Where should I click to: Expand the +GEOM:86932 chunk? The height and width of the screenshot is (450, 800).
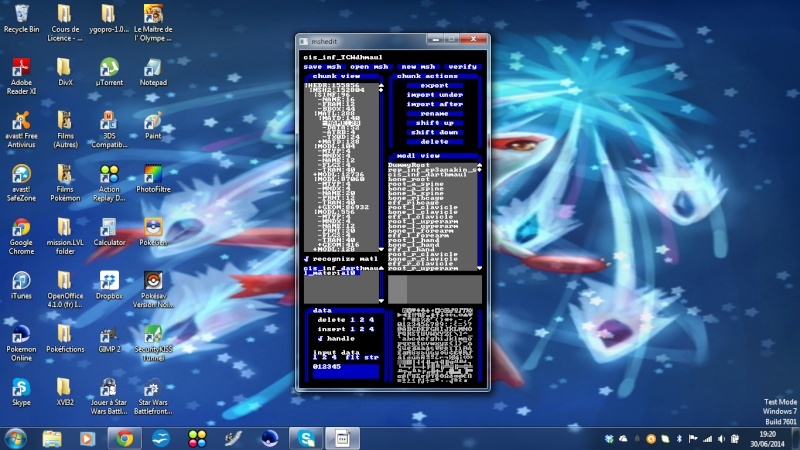(343, 207)
